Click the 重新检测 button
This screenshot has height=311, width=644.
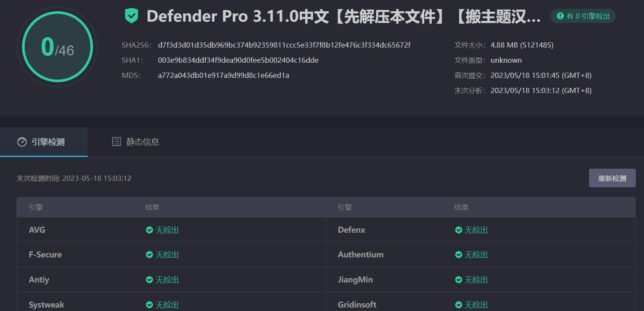612,178
